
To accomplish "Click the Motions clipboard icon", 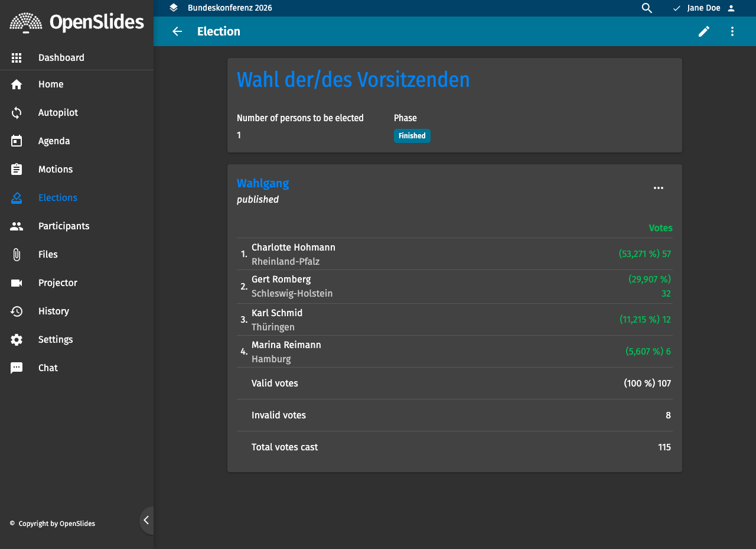I will coord(17,170).
